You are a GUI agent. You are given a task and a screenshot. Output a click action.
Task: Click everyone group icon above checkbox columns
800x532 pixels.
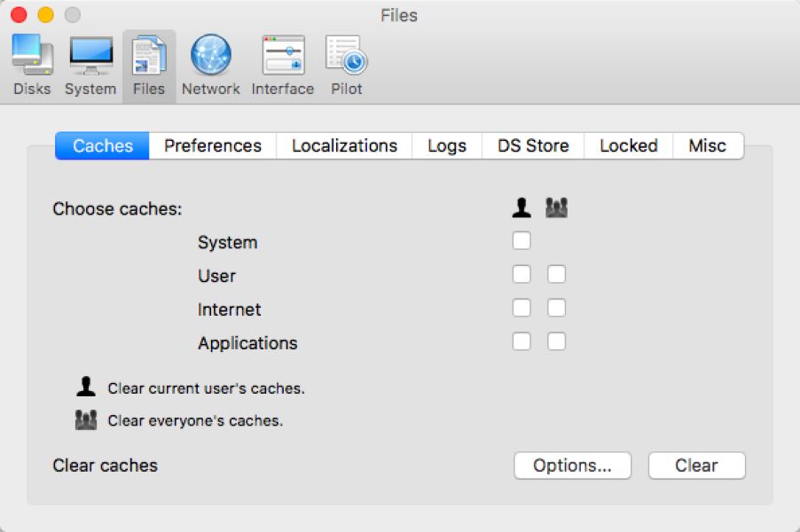point(556,208)
